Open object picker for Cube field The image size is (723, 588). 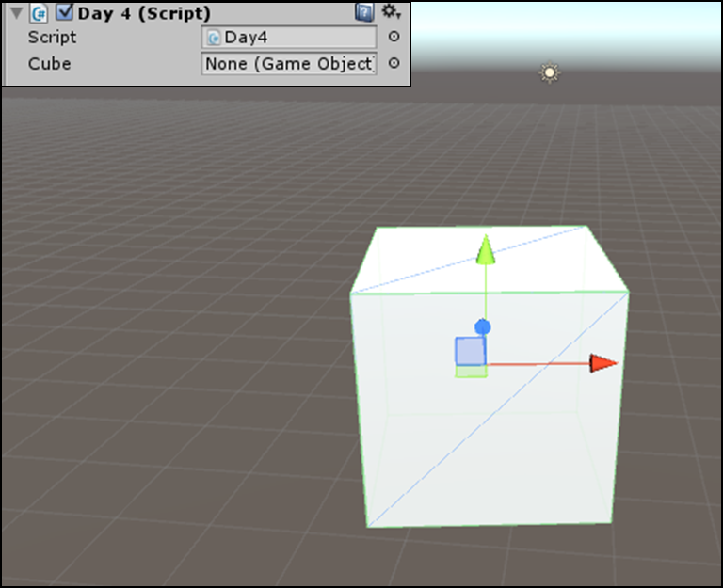click(x=394, y=63)
